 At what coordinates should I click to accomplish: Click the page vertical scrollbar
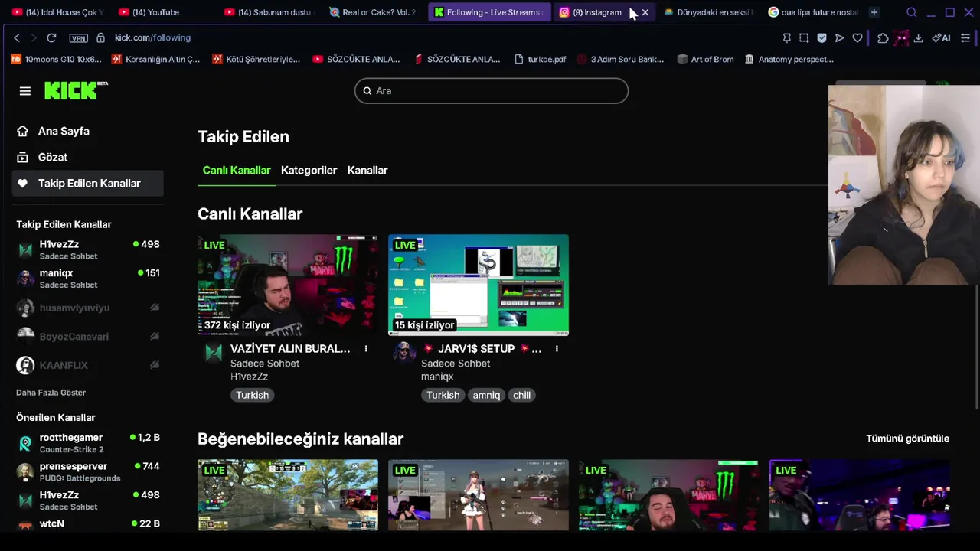pos(976,348)
